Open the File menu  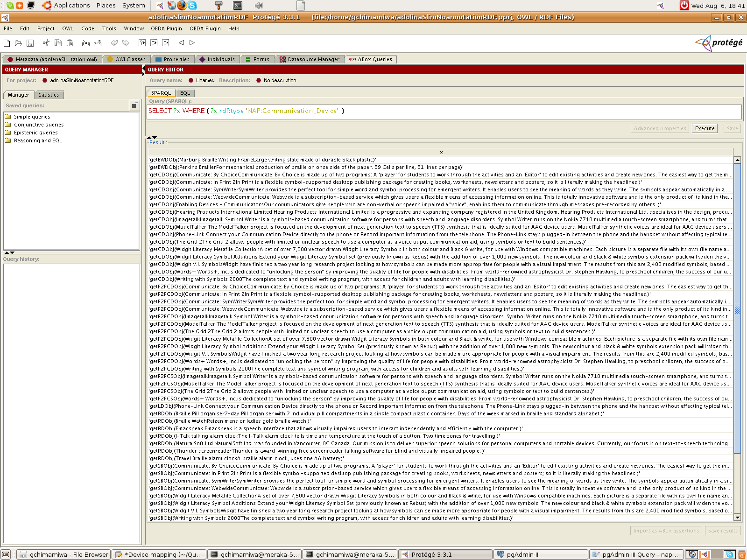[x=8, y=28]
